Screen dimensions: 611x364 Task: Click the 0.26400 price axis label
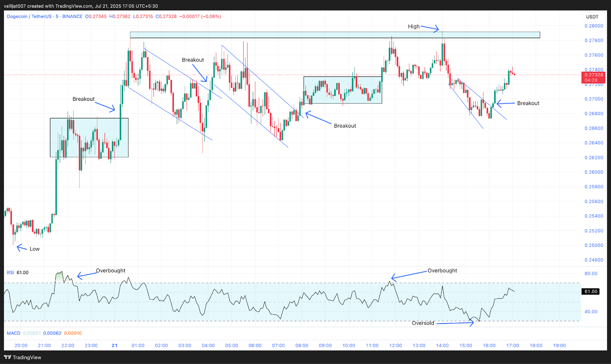pyautogui.click(x=594, y=143)
